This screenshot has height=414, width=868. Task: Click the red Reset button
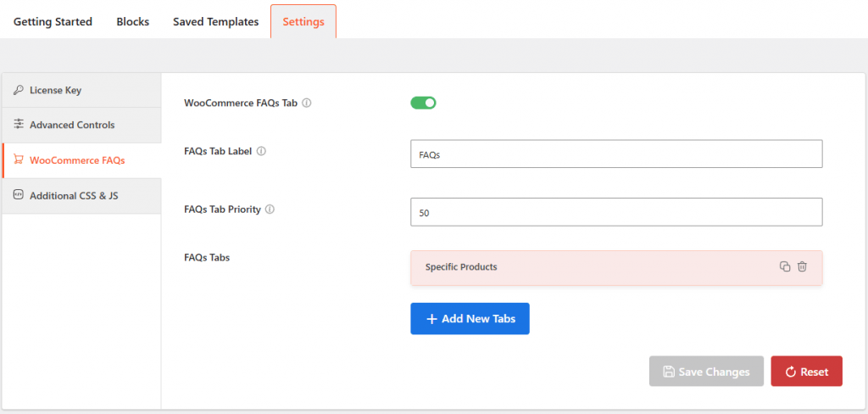[x=806, y=372]
